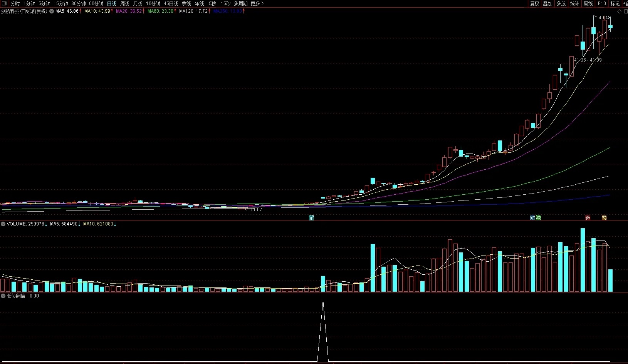The width and height of the screenshot is (628, 364).
Task: Click the 叠加 overlay button
Action: tap(547, 3)
